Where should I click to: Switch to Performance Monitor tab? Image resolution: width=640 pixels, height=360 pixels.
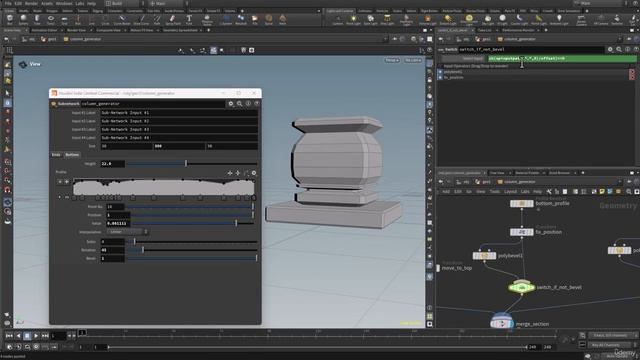pos(518,30)
